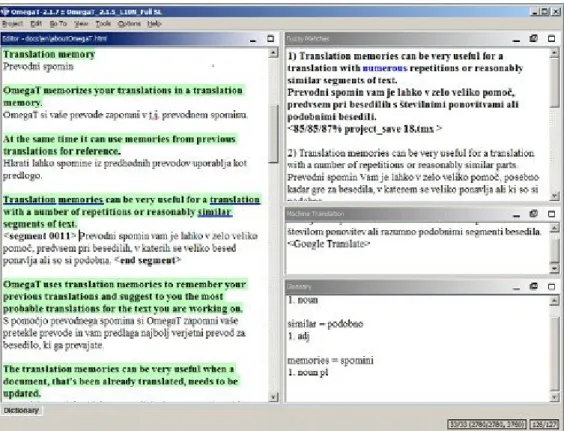Click the '1. noun pl' glossary line
Image resolution: width=564 pixels, height=431 pixels.
click(308, 372)
